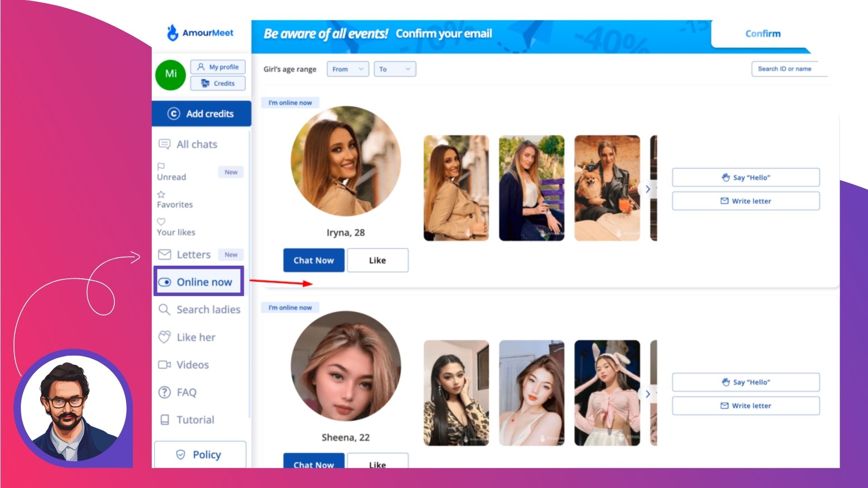Click Write letter for Iryna
868x488 pixels.
(745, 201)
